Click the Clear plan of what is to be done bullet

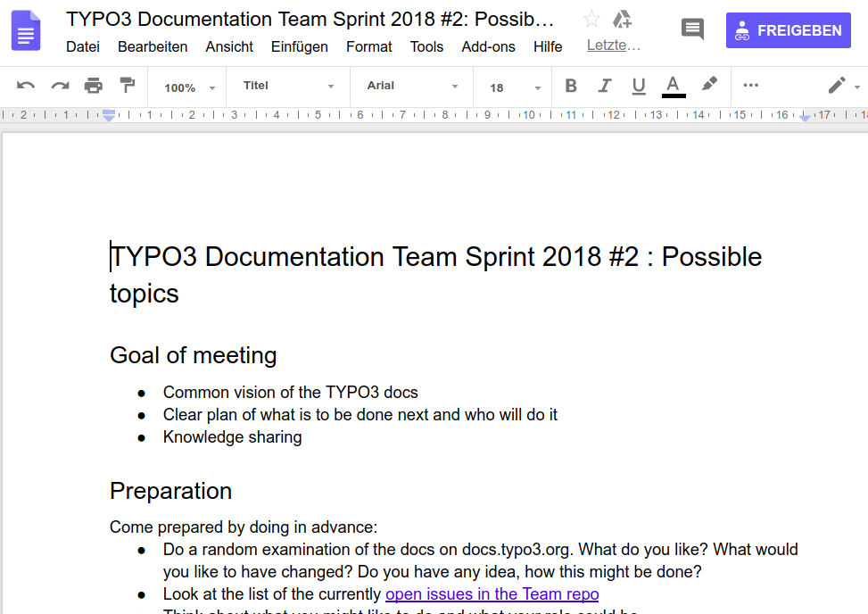(360, 415)
